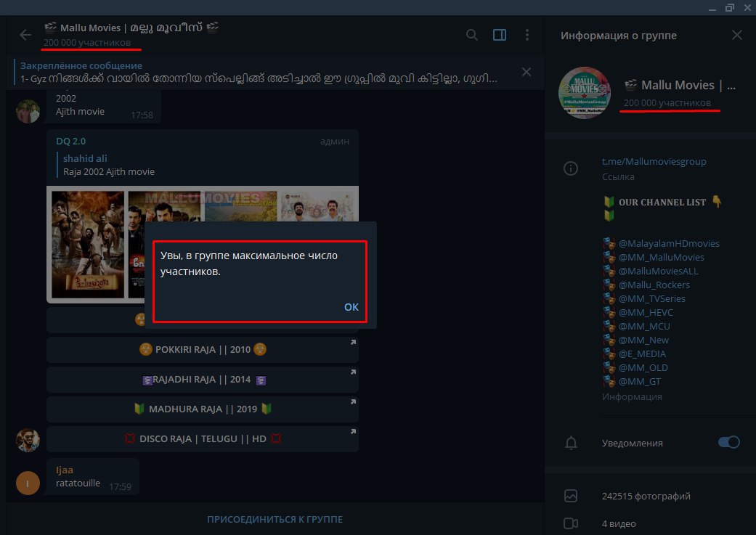The image size is (756, 535).
Task: Open the @Mallu_Rockers channel link
Action: click(x=654, y=285)
